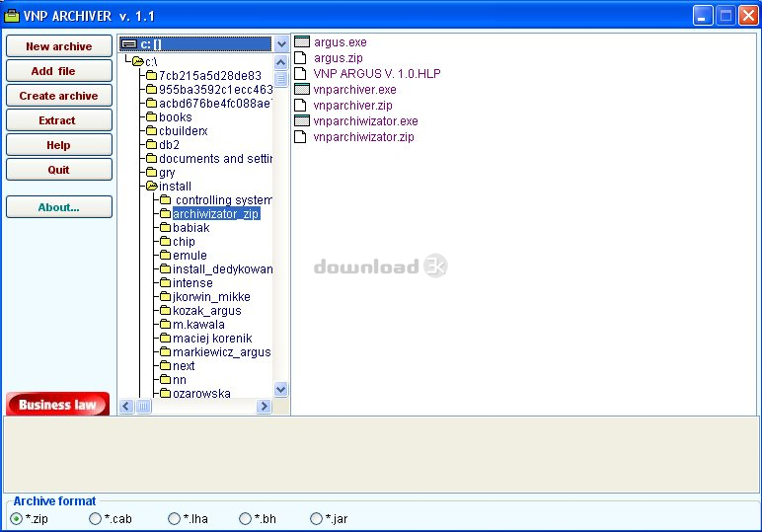The height and width of the screenshot is (532, 762).
Task: Click the Create archive button
Action: 58,96
